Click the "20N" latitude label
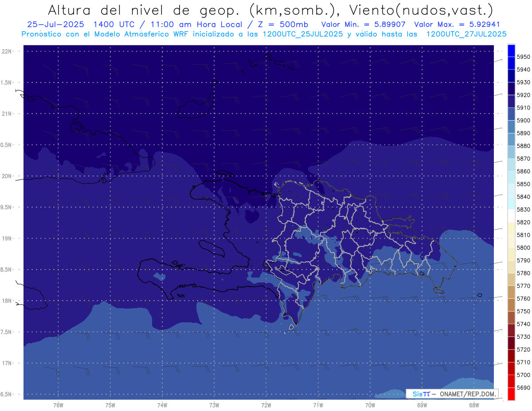 8,176
